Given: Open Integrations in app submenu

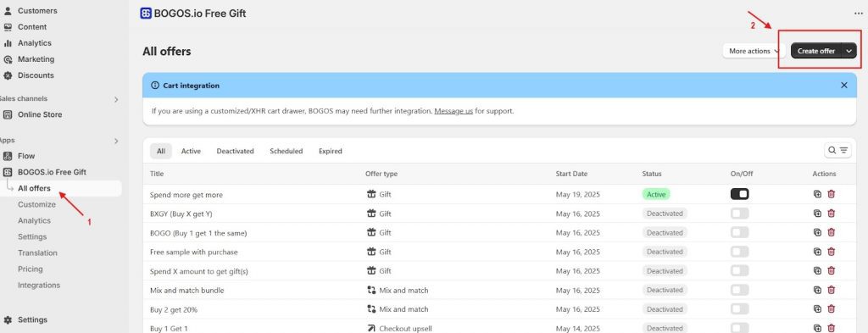Looking at the screenshot, I should [x=39, y=286].
